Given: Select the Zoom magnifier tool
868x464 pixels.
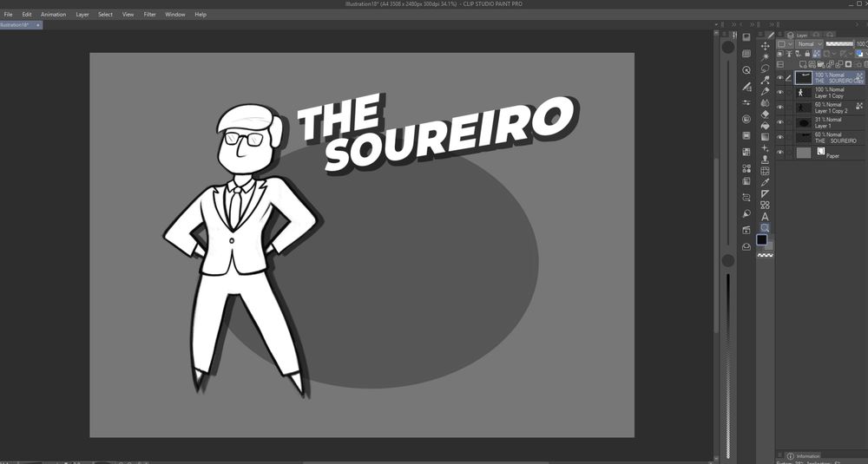Looking at the screenshot, I should [x=765, y=228].
